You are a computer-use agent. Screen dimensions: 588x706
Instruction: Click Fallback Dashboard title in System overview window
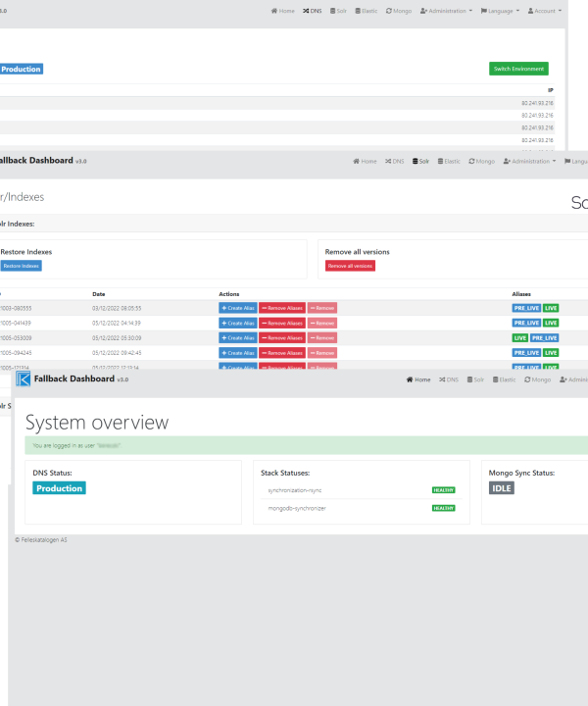[74, 378]
